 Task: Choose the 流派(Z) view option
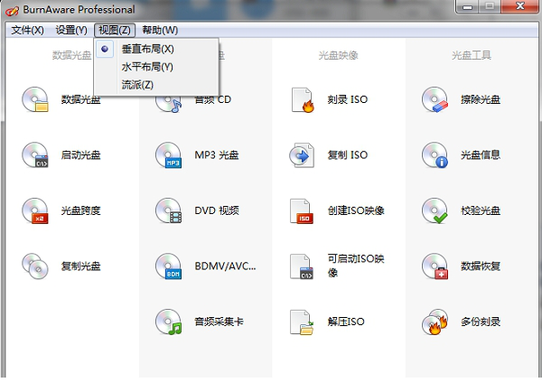(x=137, y=85)
